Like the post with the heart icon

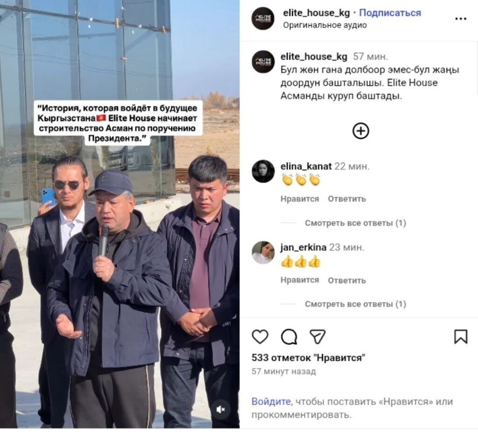260,337
